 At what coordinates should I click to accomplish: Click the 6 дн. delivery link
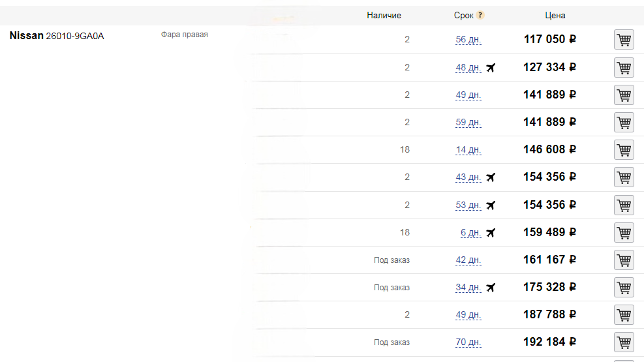[470, 233]
